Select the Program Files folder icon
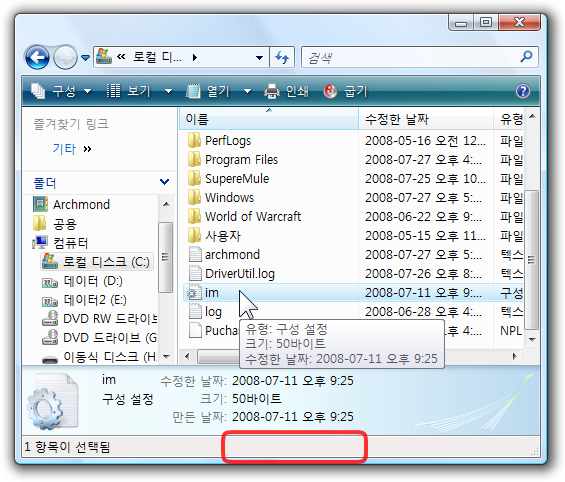This screenshot has height=482, width=565. [195, 159]
